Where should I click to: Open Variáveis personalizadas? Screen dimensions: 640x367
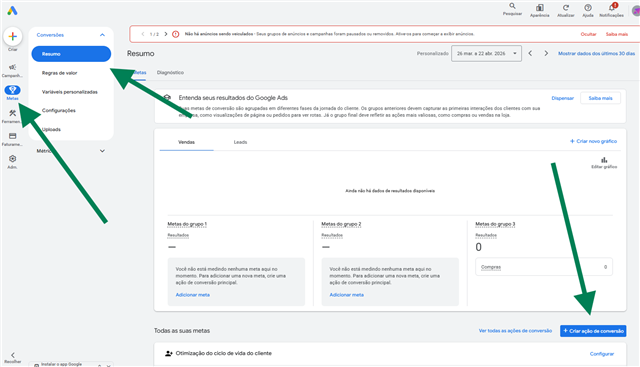click(x=69, y=92)
